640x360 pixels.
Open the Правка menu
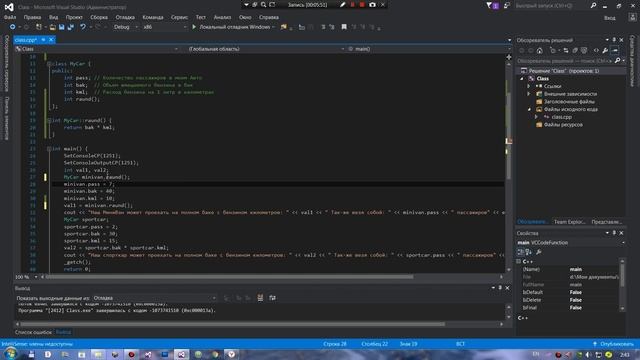(32, 17)
